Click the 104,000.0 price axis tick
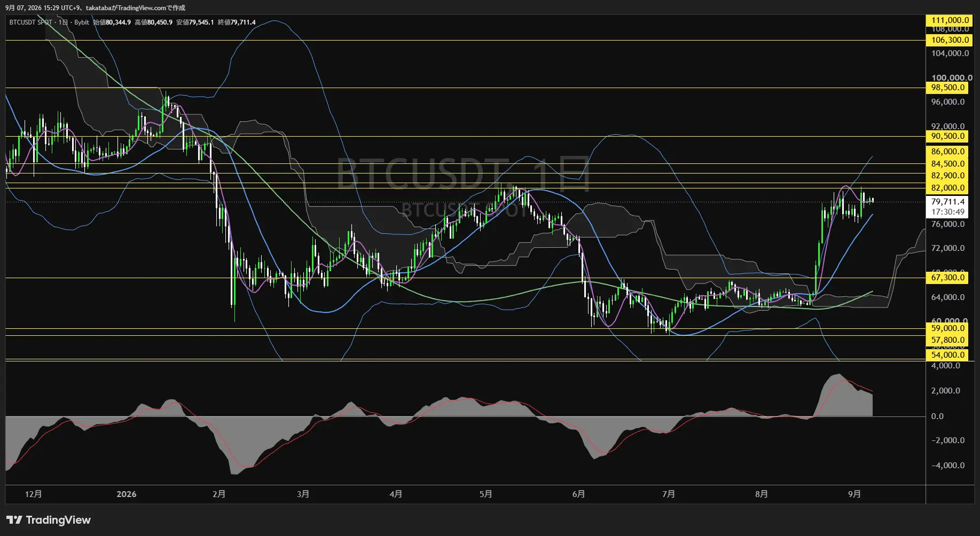Image resolution: width=980 pixels, height=536 pixels. [x=950, y=53]
